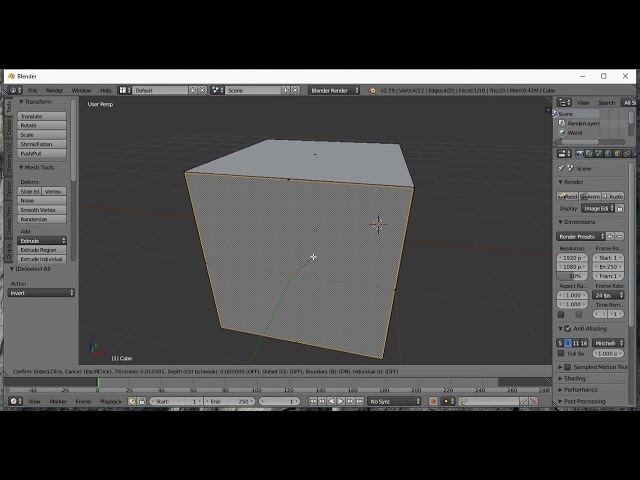Open the Render menu in the info header
The image size is (640, 480).
coord(54,90)
